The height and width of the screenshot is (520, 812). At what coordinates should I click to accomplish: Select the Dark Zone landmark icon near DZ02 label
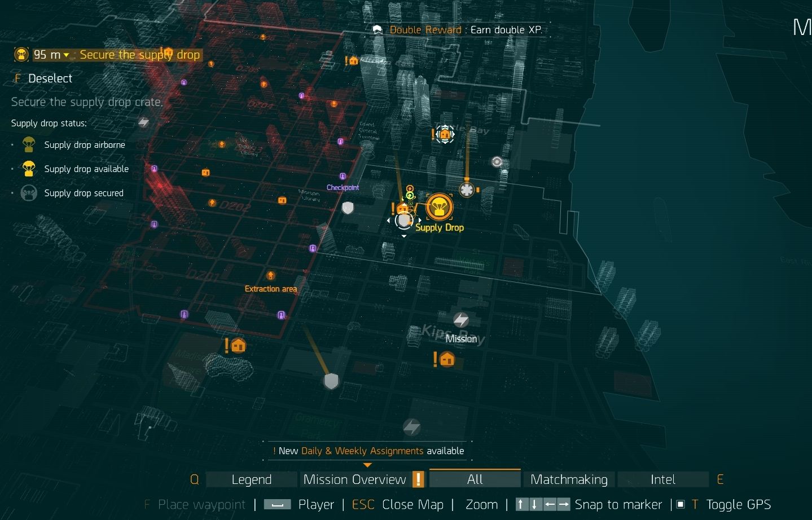click(212, 202)
